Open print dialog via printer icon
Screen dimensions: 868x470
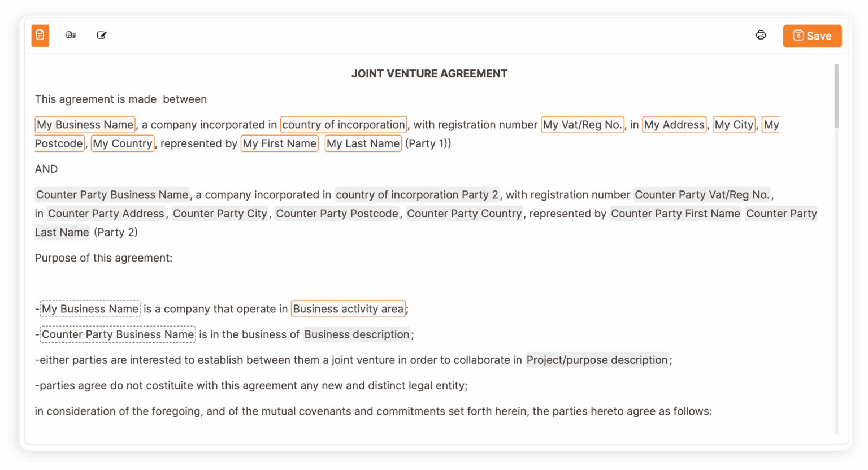pos(761,34)
